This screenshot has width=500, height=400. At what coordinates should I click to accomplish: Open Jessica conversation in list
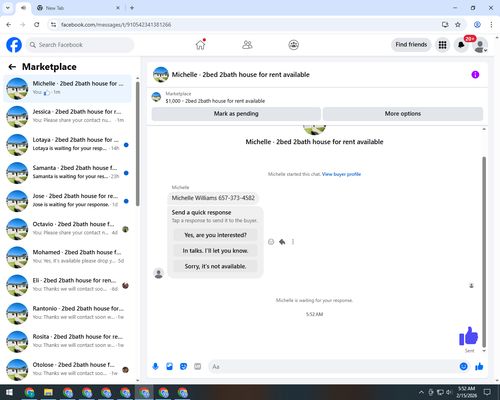[67, 116]
